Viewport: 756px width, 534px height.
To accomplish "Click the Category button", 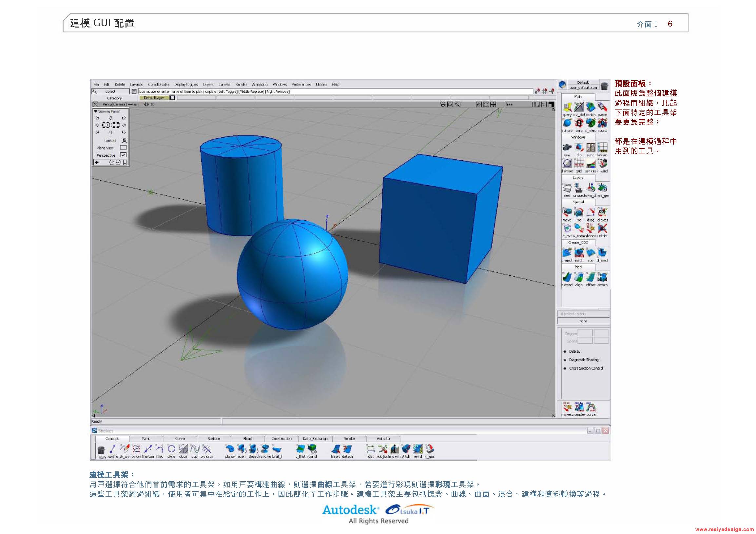I will [114, 98].
